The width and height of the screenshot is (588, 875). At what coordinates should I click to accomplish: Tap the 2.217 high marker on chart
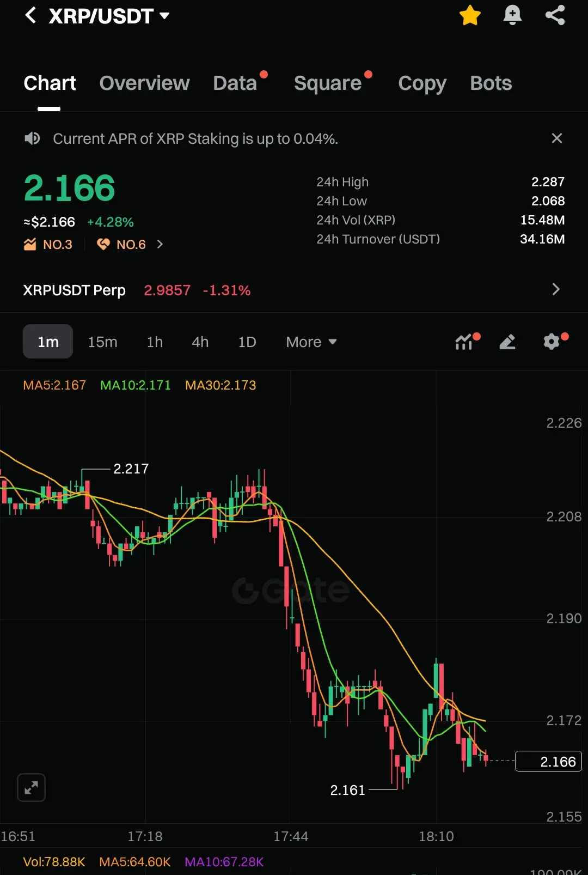coord(131,469)
